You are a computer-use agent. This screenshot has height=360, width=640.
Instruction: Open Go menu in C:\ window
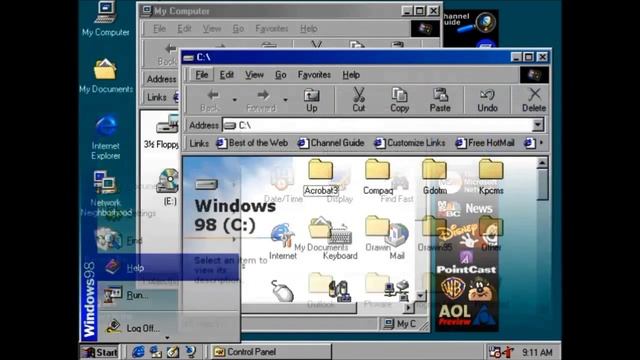pos(280,75)
